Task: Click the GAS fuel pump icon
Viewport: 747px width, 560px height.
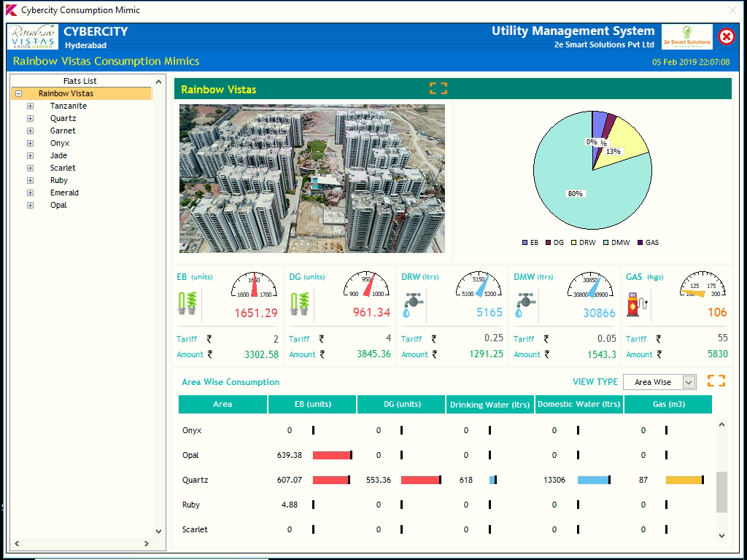Action: [637, 304]
